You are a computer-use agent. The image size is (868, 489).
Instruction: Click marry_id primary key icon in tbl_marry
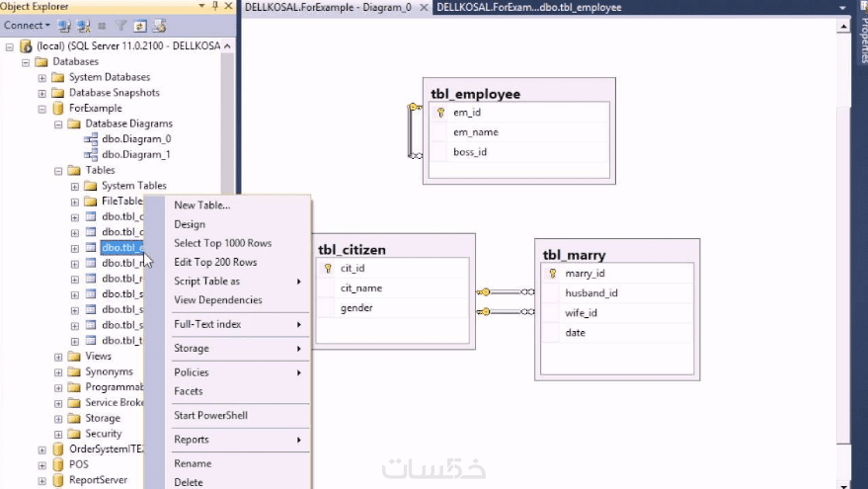pos(552,273)
